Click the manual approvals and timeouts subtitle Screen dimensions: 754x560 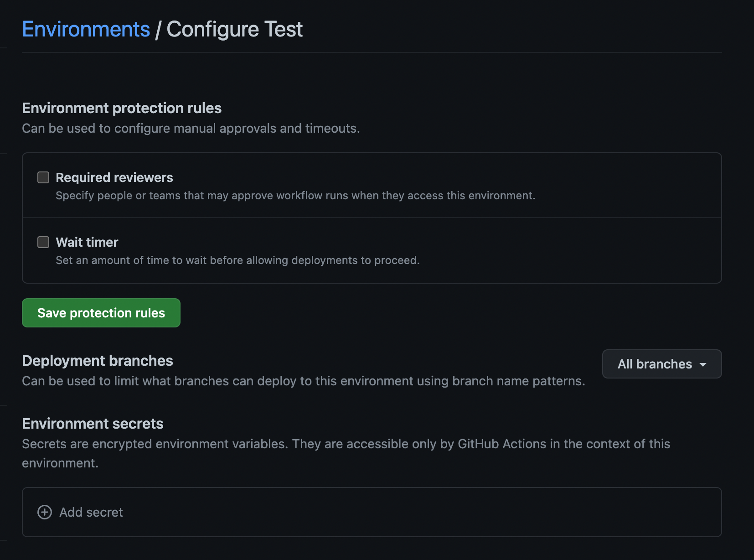(191, 129)
